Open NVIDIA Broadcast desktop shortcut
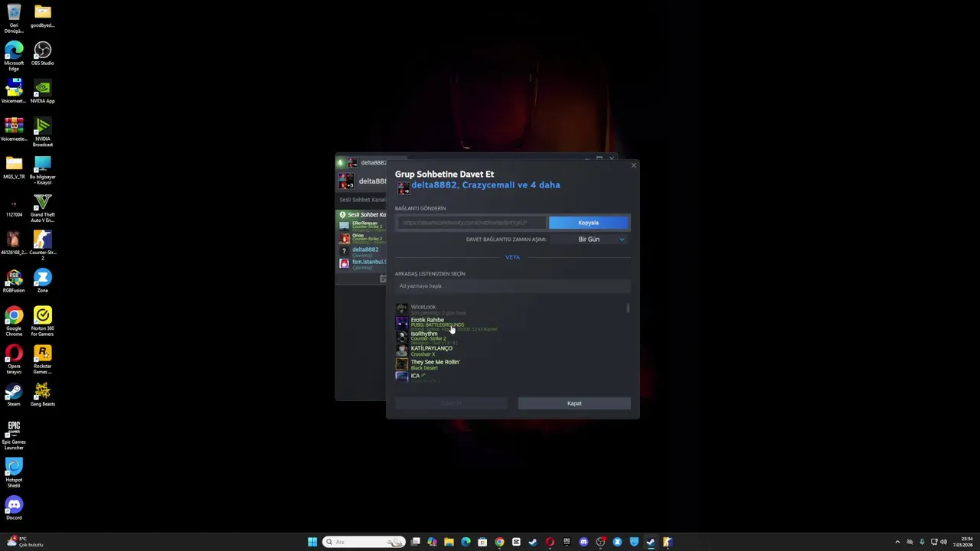This screenshot has width=980, height=551. (x=42, y=132)
